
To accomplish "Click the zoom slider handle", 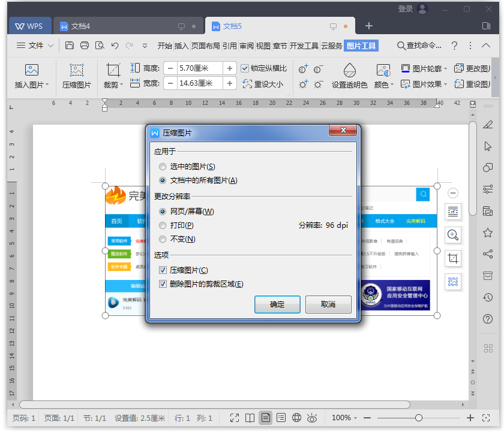I will tap(419, 418).
